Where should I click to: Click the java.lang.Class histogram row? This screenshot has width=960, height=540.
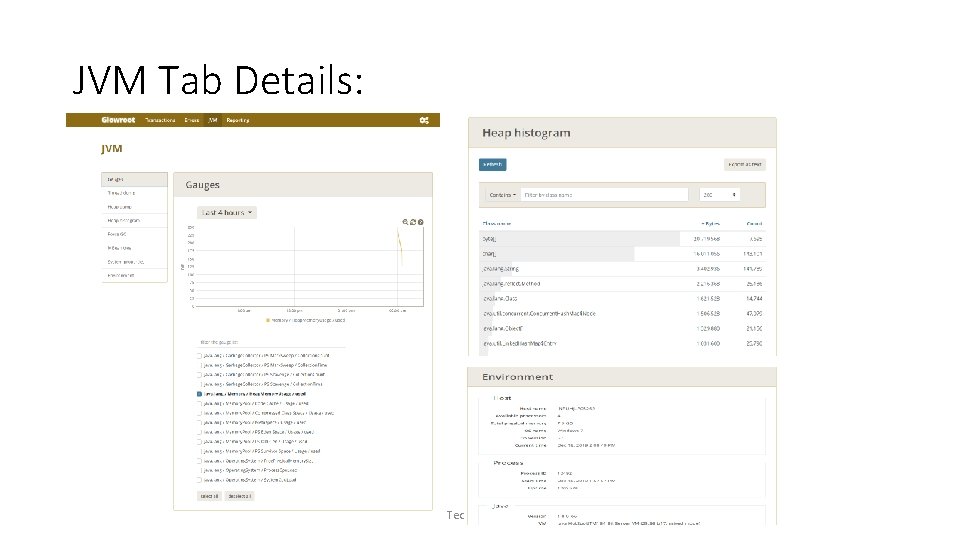622,299
